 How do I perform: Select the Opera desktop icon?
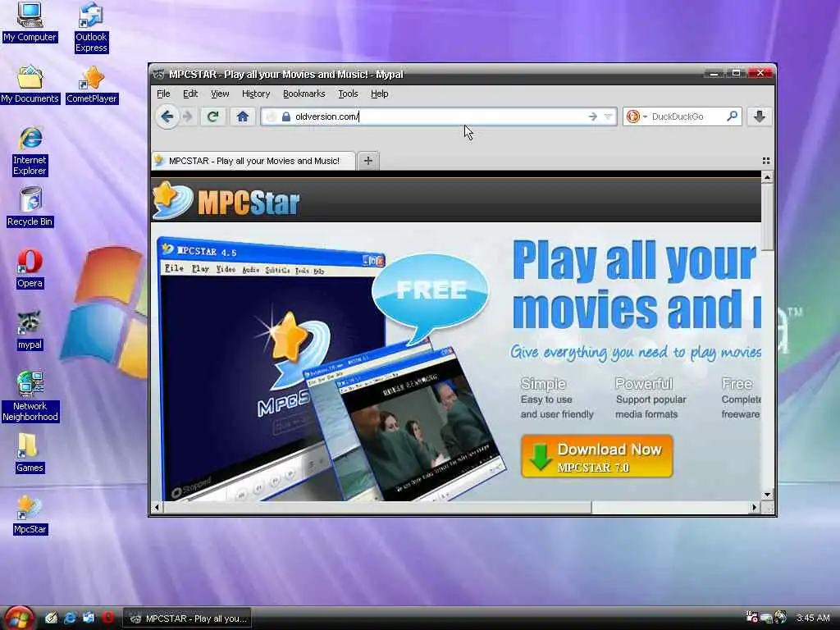click(x=30, y=268)
